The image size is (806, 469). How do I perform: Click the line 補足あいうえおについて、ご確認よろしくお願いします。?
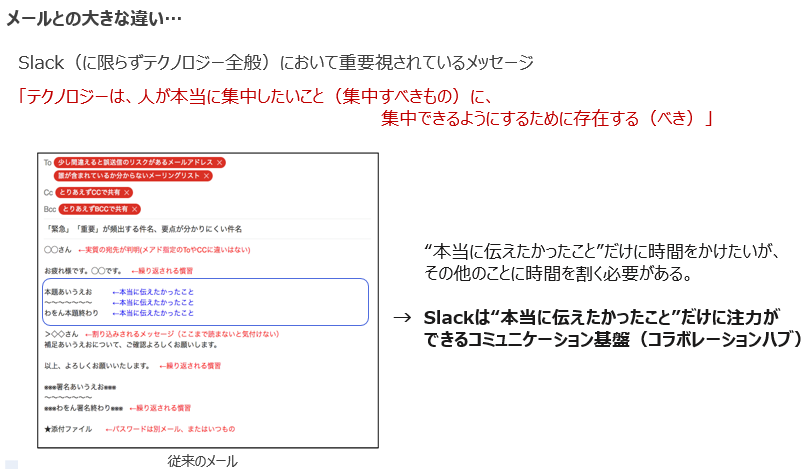[131, 345]
